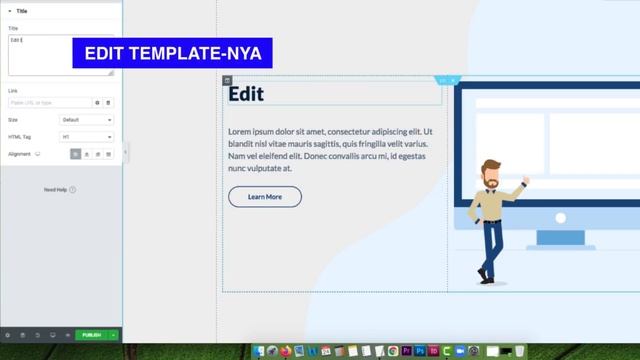Select left alignment option
This screenshot has height=360, width=640.
click(x=76, y=154)
